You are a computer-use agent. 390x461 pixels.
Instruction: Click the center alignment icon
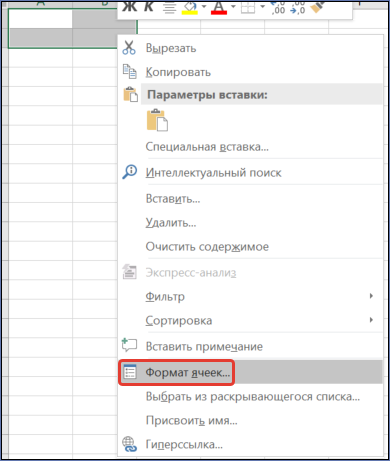point(170,7)
